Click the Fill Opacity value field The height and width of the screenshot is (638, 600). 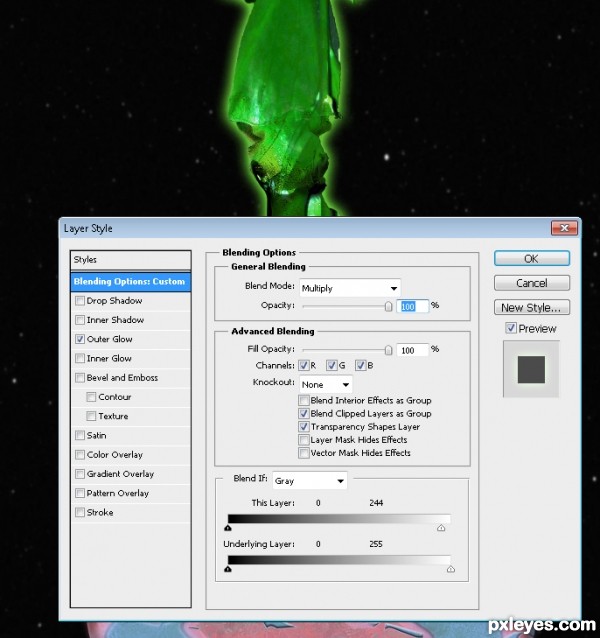(412, 350)
